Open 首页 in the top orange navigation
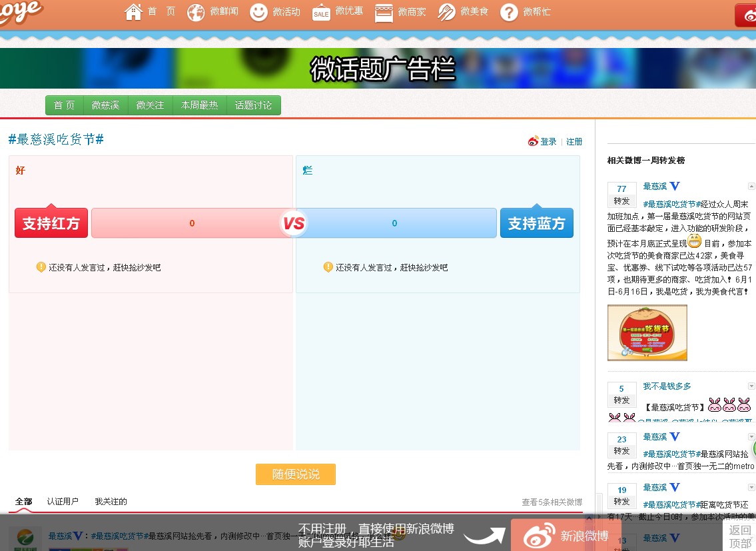Screen dimensions: 756x551 161,11
